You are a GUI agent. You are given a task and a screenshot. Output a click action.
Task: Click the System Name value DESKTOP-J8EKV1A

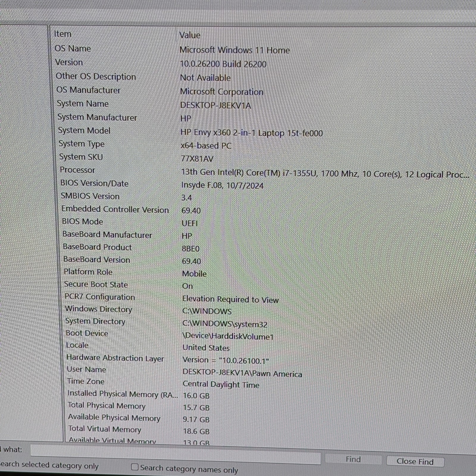coord(216,105)
